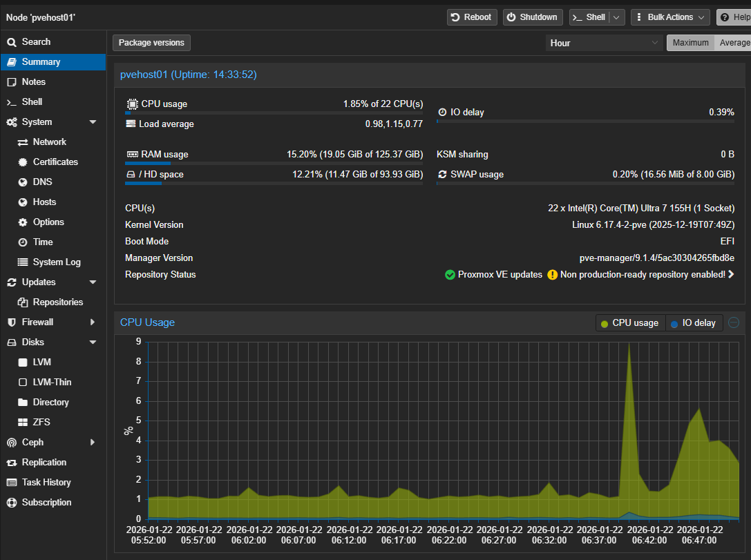The width and height of the screenshot is (751, 560).
Task: Toggle IO delay legend series
Action: [693, 323]
